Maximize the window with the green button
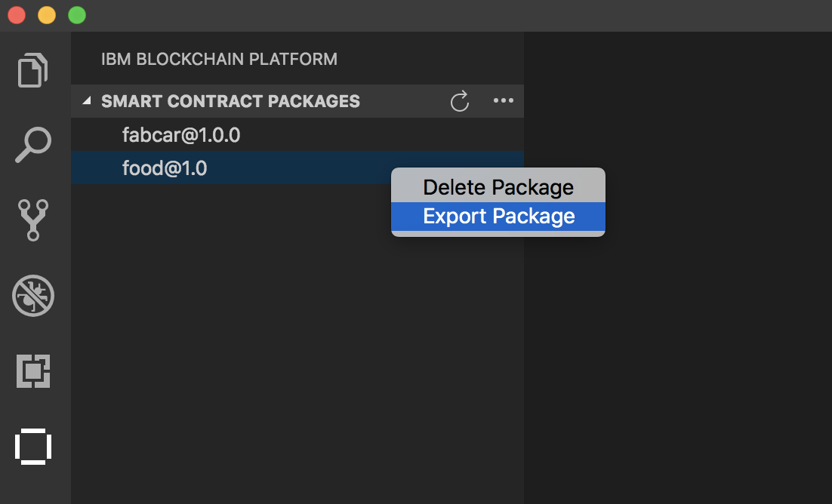This screenshot has height=504, width=832. [x=77, y=15]
